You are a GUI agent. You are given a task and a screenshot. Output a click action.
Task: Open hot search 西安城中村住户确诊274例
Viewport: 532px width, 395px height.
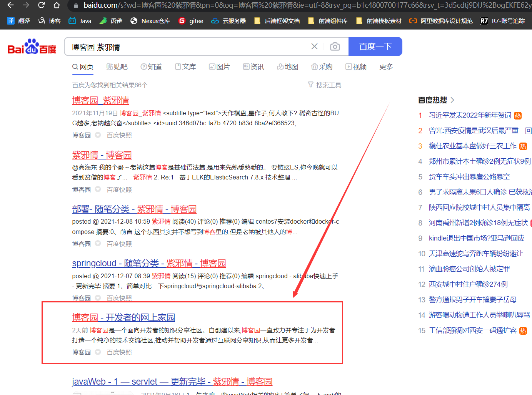(468, 284)
